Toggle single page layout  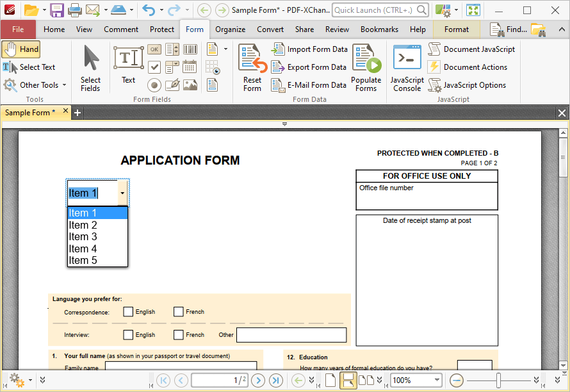[x=330, y=380]
